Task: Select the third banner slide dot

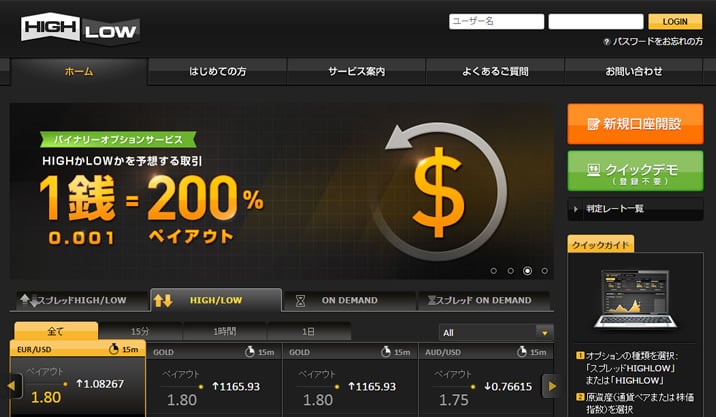Action: (x=527, y=271)
